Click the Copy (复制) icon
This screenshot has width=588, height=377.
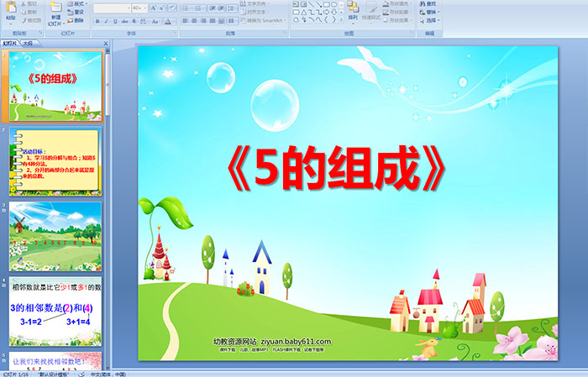[x=24, y=12]
